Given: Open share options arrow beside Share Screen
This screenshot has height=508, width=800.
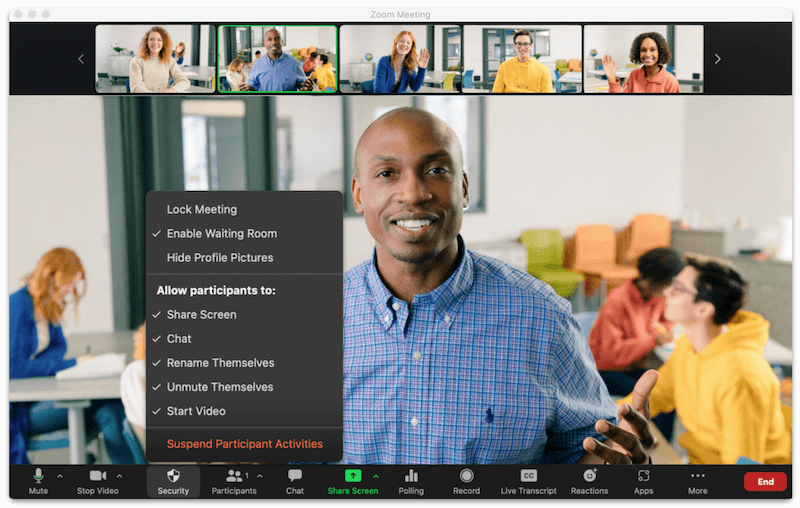Looking at the screenshot, I should click(376, 476).
